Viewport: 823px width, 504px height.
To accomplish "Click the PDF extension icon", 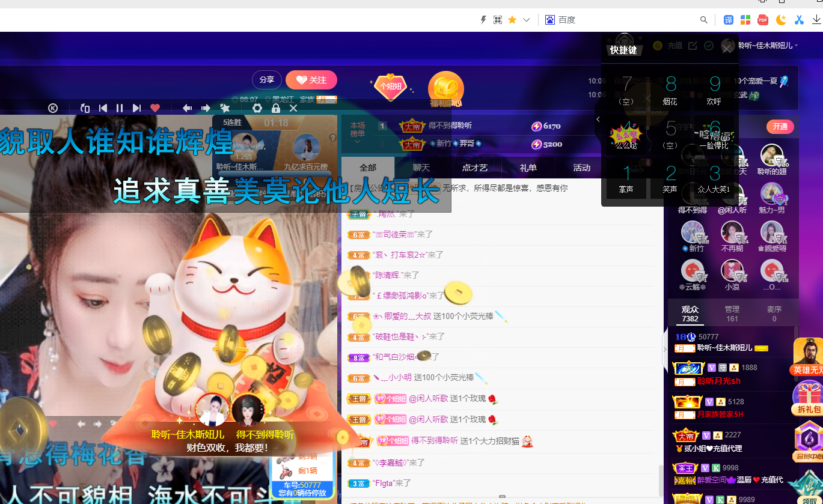I will click(x=763, y=20).
